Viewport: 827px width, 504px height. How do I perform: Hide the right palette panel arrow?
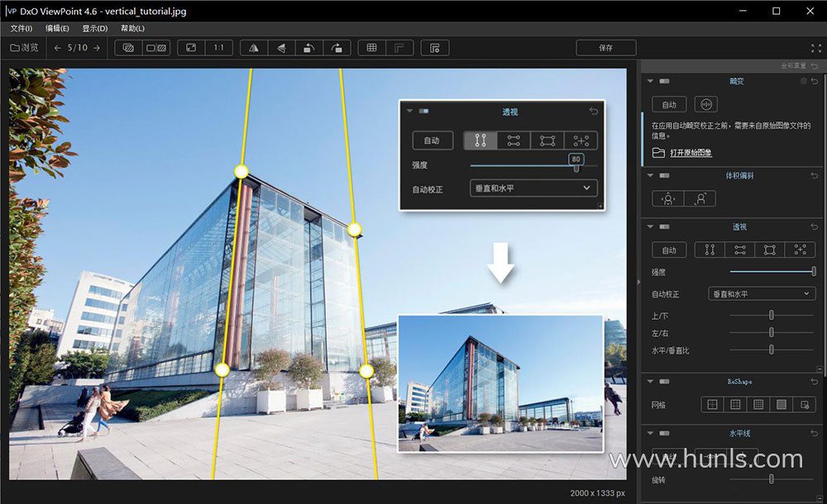(x=638, y=282)
